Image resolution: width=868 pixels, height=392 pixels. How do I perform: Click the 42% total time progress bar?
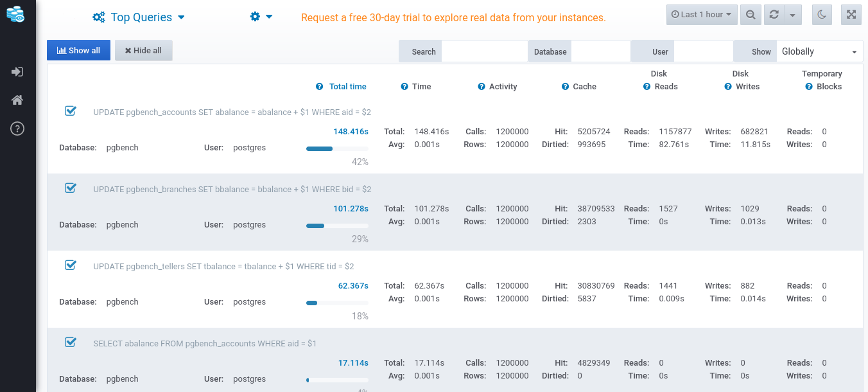coord(337,149)
